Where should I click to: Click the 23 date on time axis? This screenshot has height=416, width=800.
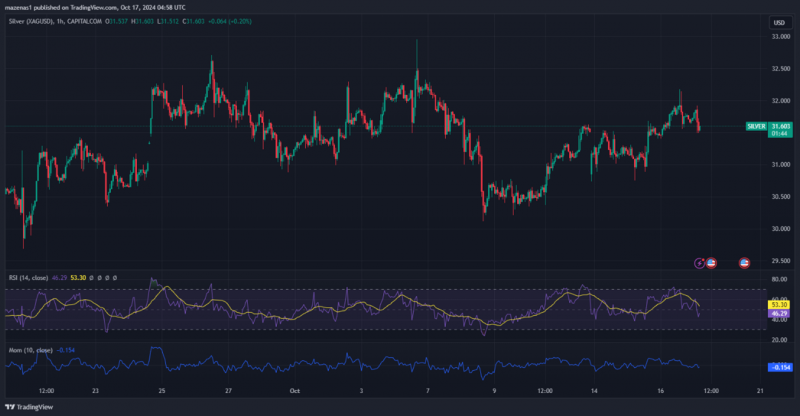point(95,391)
